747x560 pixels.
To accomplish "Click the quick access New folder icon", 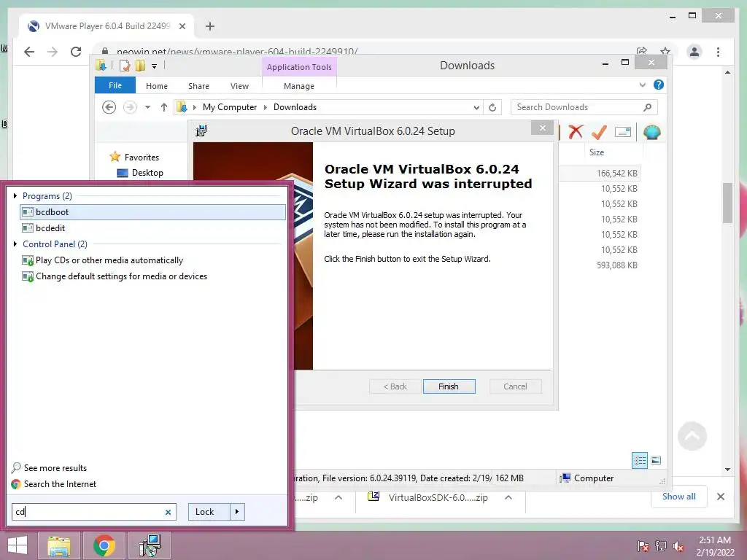I will coord(140,65).
